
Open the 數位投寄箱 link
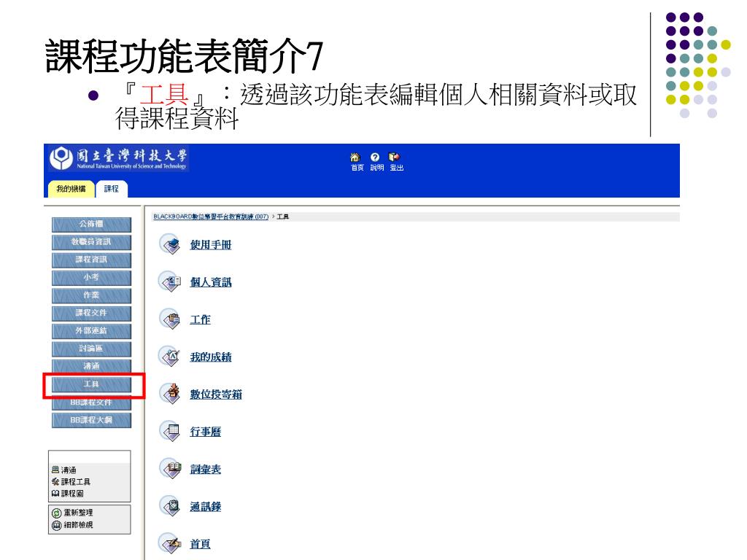tap(216, 394)
